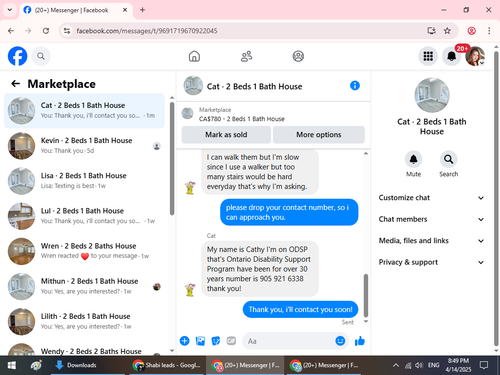Open Kevin - 2 Beds 1 Bath House conversation
500x375 pixels.
point(84,146)
